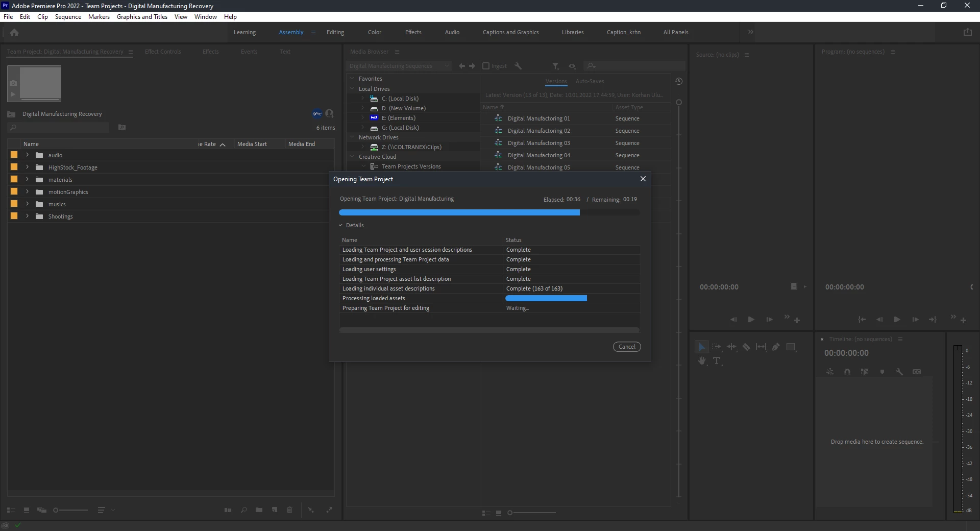
Task: Create a new bin in Project panel
Action: pos(259,510)
